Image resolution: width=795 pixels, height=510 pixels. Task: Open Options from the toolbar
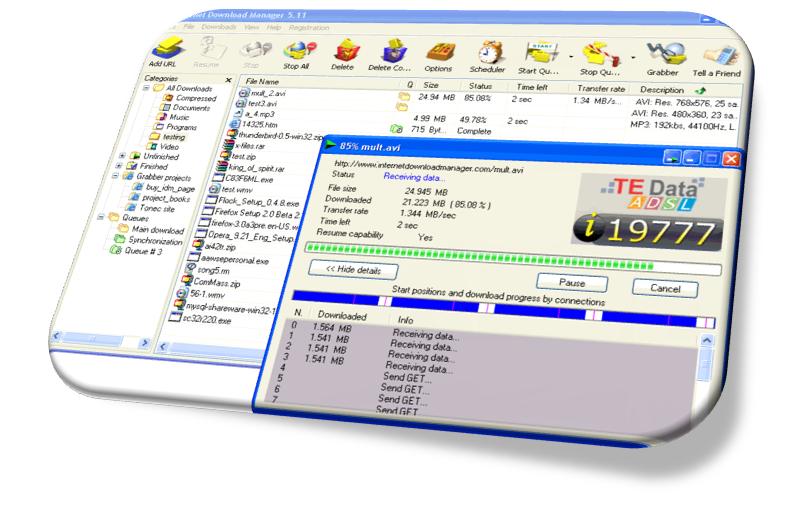[439, 57]
